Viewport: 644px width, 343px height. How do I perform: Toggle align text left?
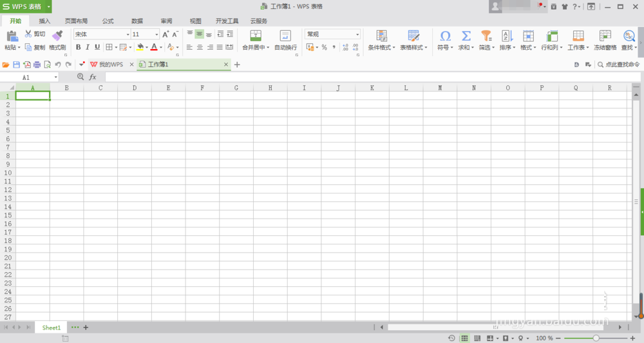tap(189, 47)
